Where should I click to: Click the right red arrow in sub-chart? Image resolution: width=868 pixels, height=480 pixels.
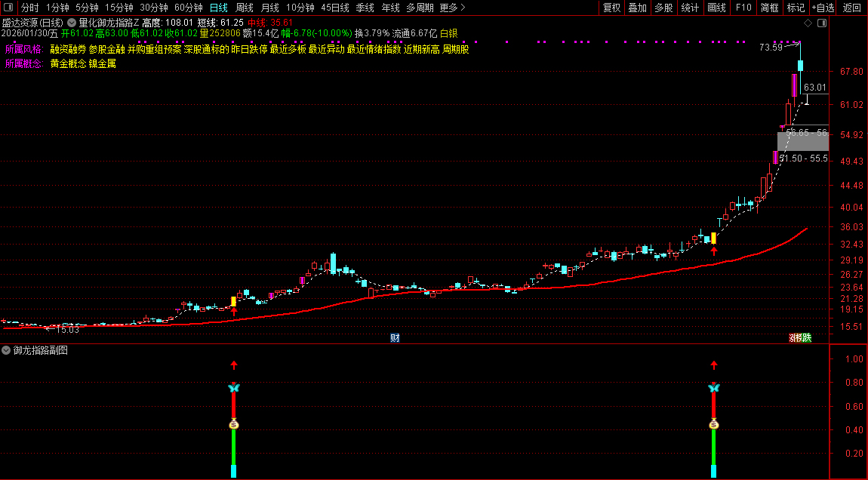coord(713,365)
